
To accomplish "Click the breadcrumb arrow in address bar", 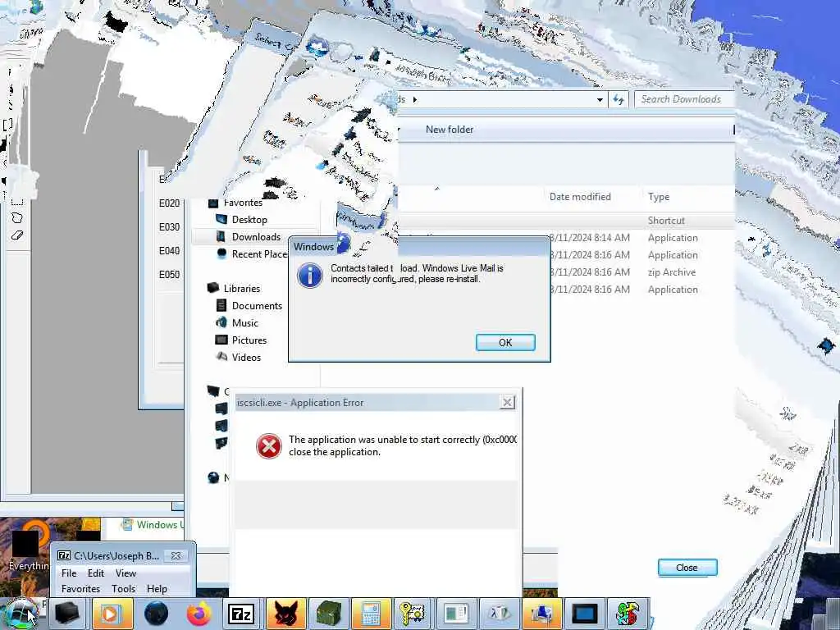I will pos(414,99).
